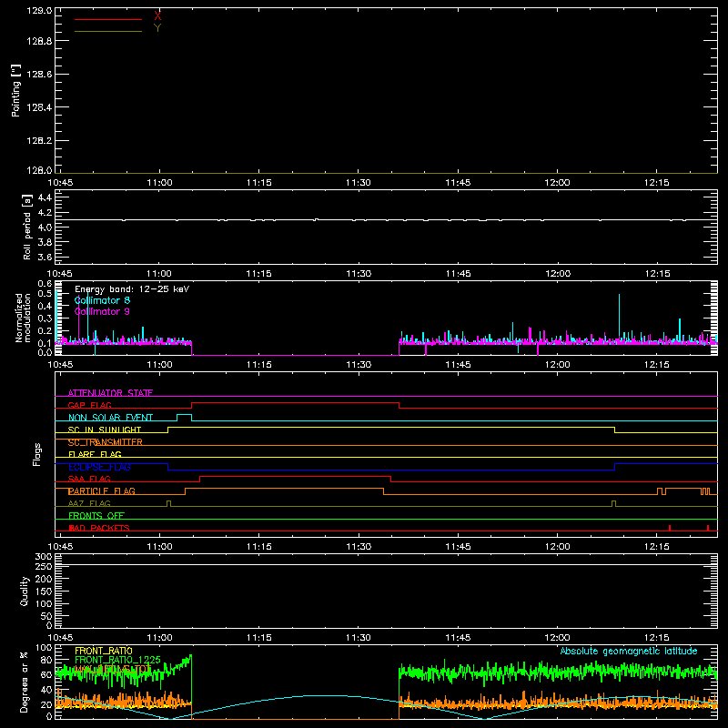Click the 250 tick on Quality axis
728x728 pixels.
tap(44, 567)
